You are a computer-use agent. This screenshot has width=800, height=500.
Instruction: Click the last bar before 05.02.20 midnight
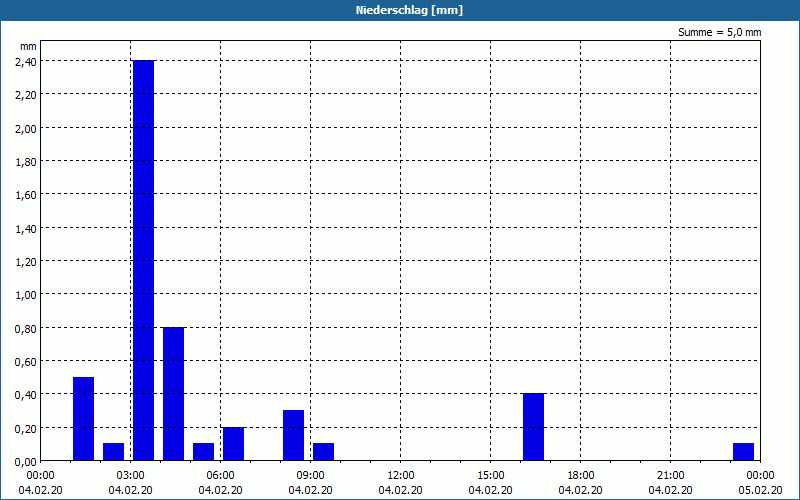tap(743, 452)
